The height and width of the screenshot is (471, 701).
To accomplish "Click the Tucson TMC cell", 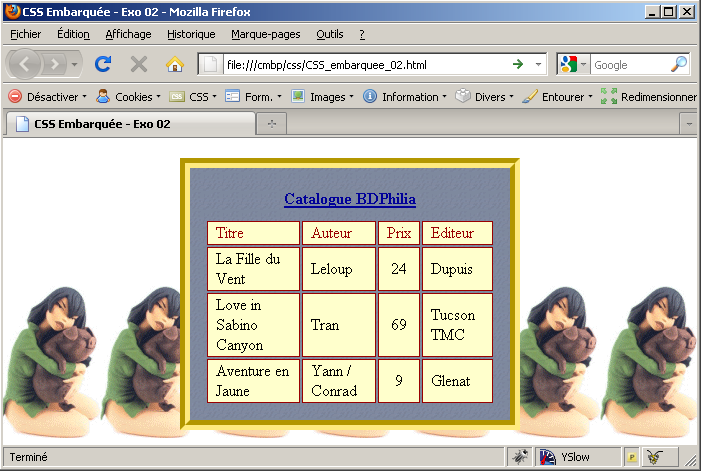I will coord(457,325).
